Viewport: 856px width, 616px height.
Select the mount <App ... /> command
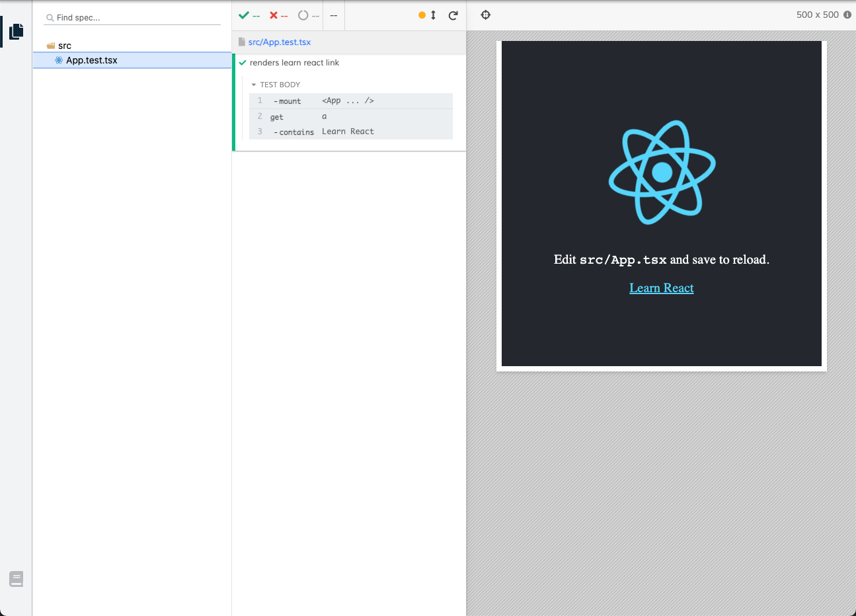351,100
